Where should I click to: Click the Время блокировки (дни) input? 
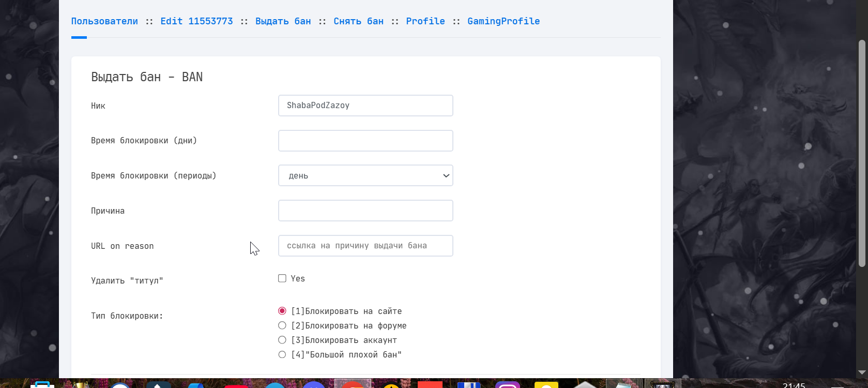pos(366,141)
